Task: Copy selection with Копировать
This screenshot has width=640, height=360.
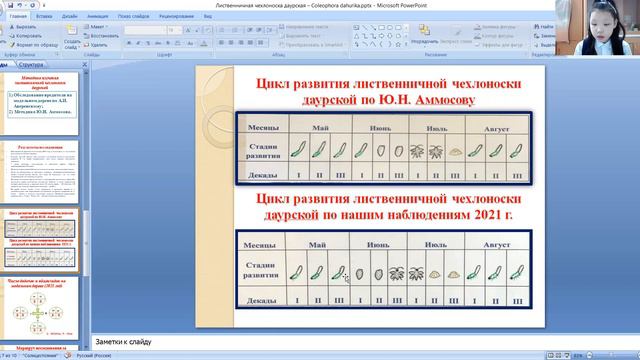Action: tap(25, 36)
